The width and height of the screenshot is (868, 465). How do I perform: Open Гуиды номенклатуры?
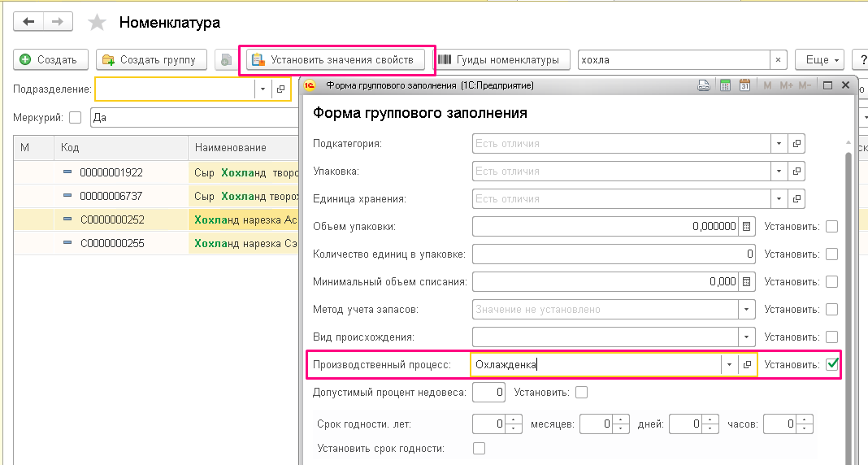[501, 60]
